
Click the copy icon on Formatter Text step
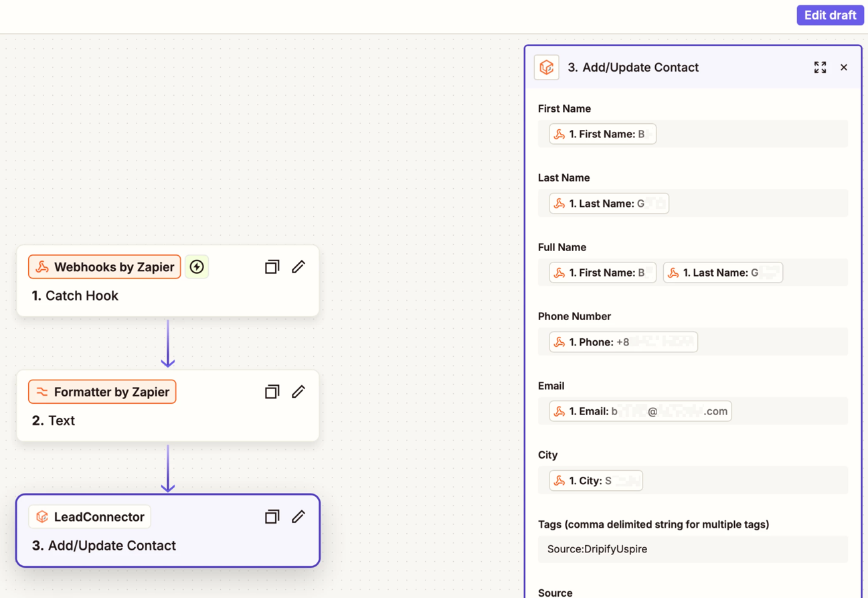[272, 392]
